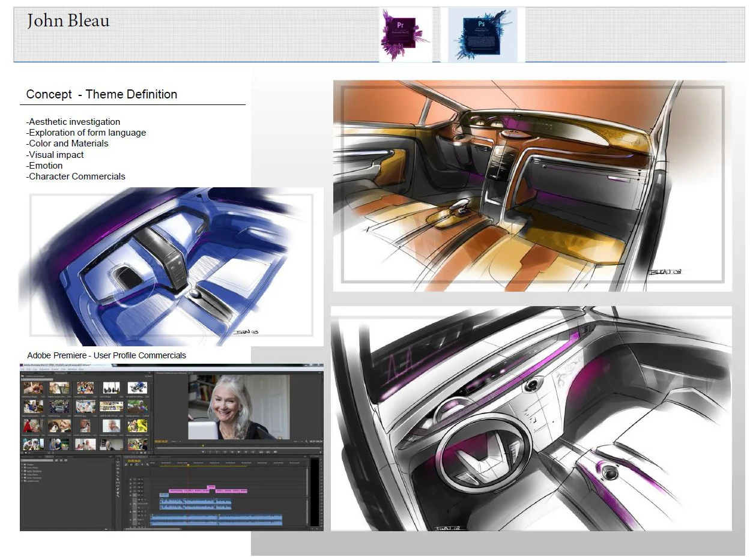Click "-Character Commercials" bullet text

point(76,176)
